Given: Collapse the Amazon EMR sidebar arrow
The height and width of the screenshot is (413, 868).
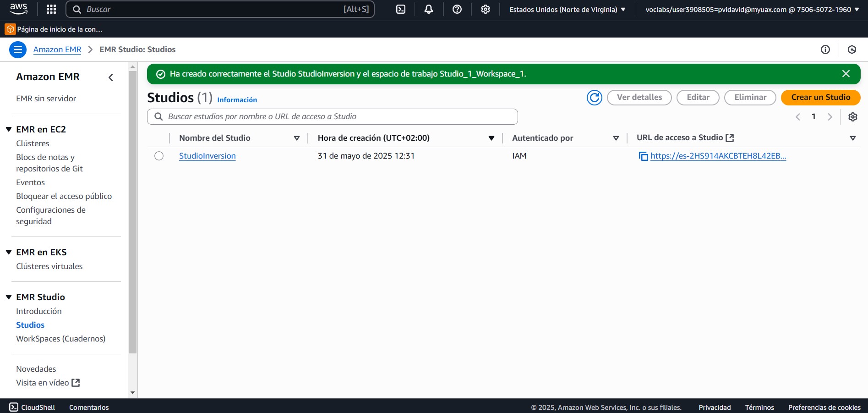Looking at the screenshot, I should [111, 77].
